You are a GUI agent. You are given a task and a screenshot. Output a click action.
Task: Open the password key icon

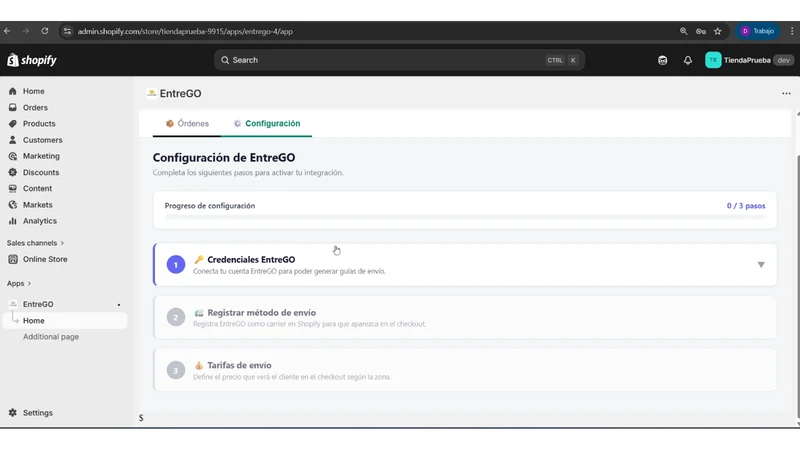(701, 31)
